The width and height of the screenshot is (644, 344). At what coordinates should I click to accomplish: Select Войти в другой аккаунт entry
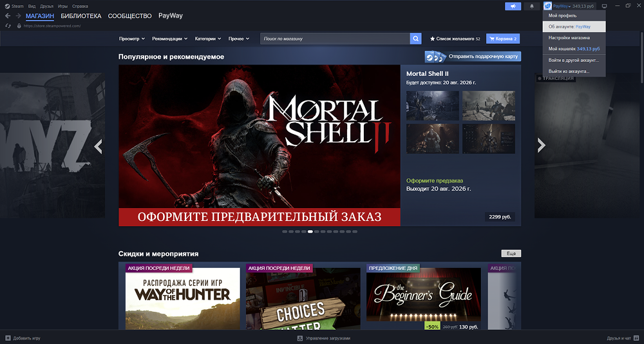pos(574,60)
